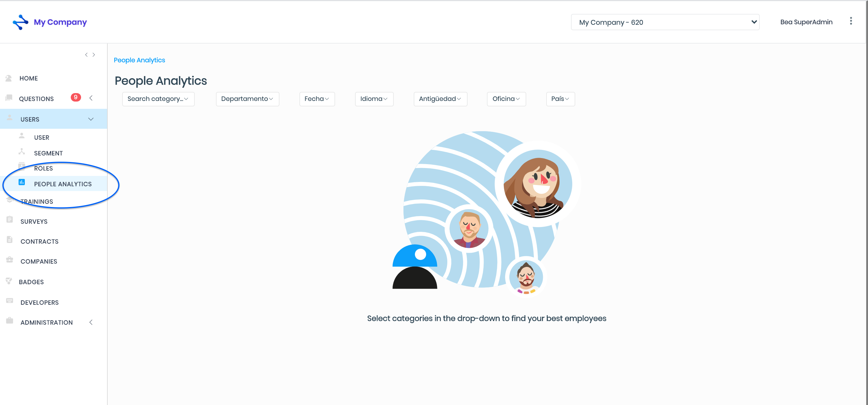Click the People Analytics breadcrumb link

[139, 60]
